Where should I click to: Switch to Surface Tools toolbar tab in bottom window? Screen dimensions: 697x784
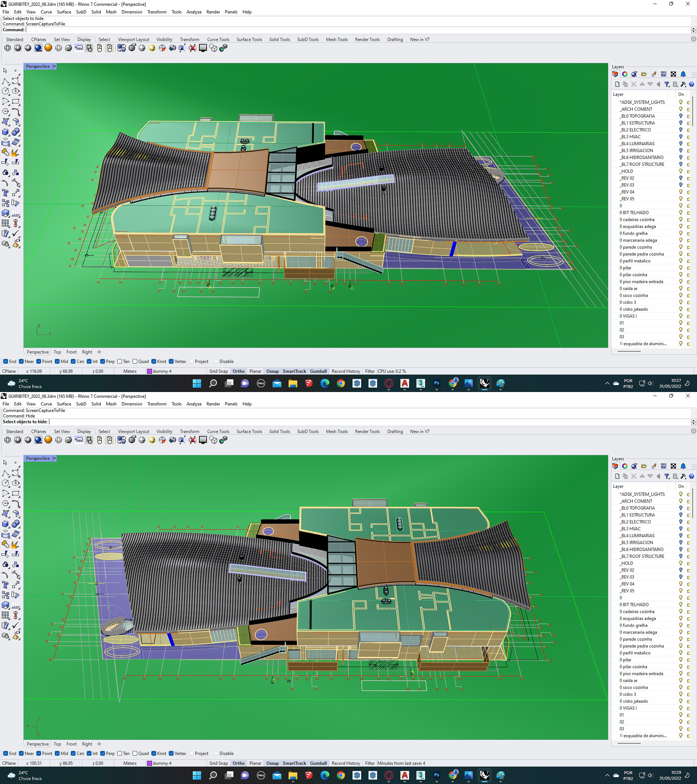tap(249, 432)
